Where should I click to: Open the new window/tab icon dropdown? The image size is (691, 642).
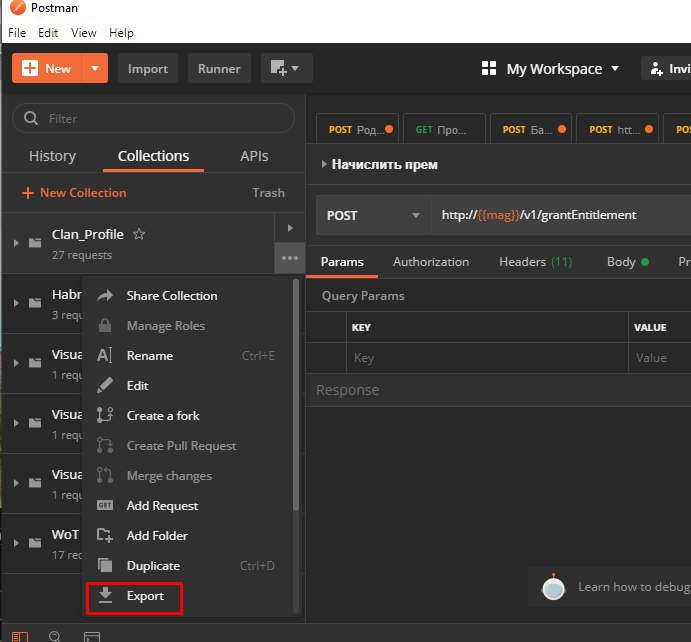(286, 68)
